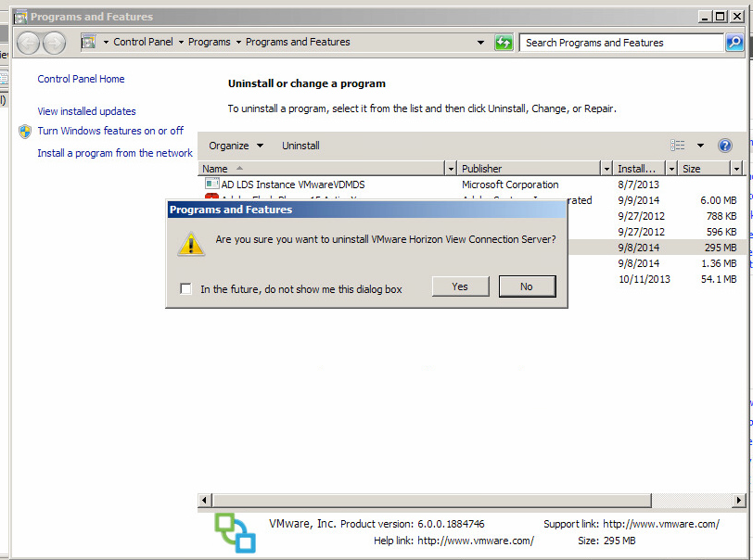Open the blue Help question mark icon
The height and width of the screenshot is (560, 753).
725,146
